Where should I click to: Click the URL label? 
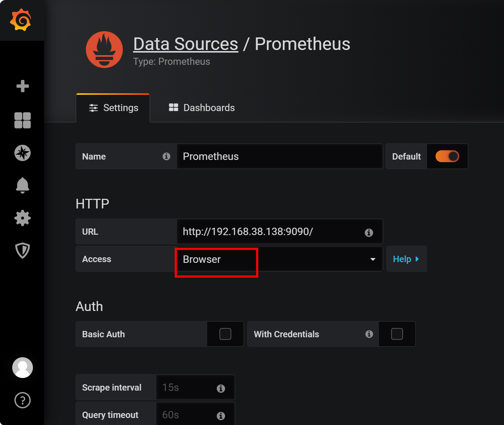click(90, 232)
